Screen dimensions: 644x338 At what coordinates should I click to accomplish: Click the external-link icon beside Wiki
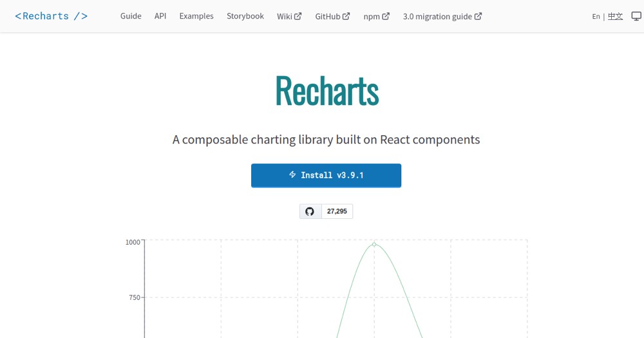(298, 16)
